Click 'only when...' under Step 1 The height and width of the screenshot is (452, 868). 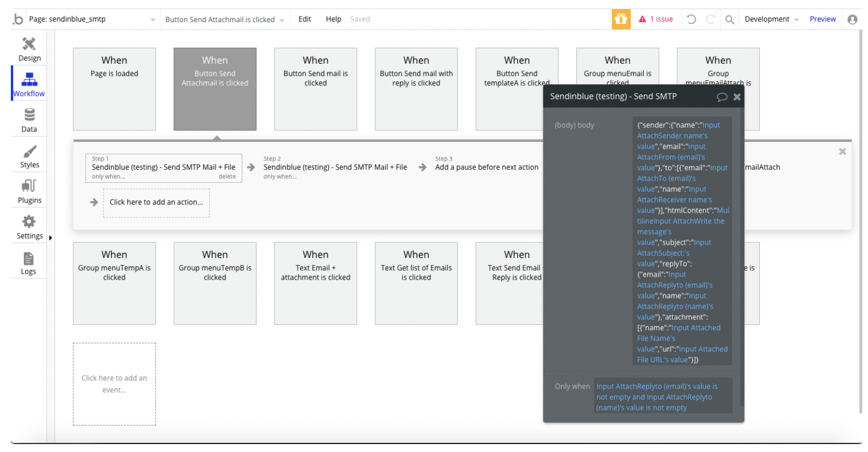point(108,177)
